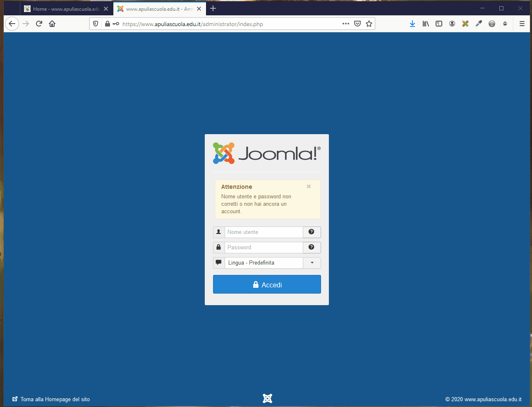Toggle the browser sidebar

(x=439, y=24)
